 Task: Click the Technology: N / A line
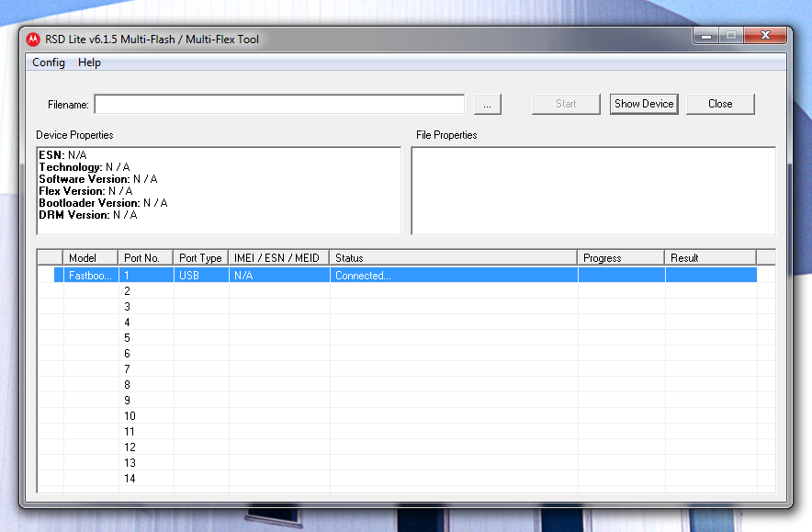(x=85, y=167)
